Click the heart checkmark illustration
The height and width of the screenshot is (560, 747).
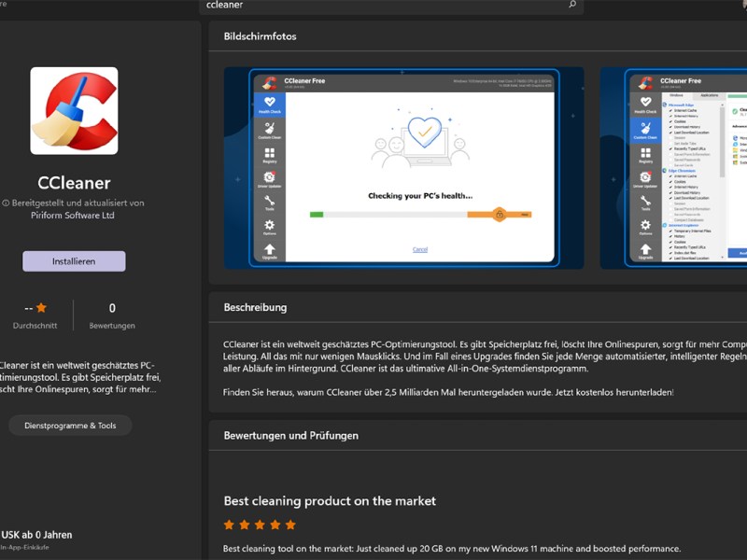[x=425, y=132]
